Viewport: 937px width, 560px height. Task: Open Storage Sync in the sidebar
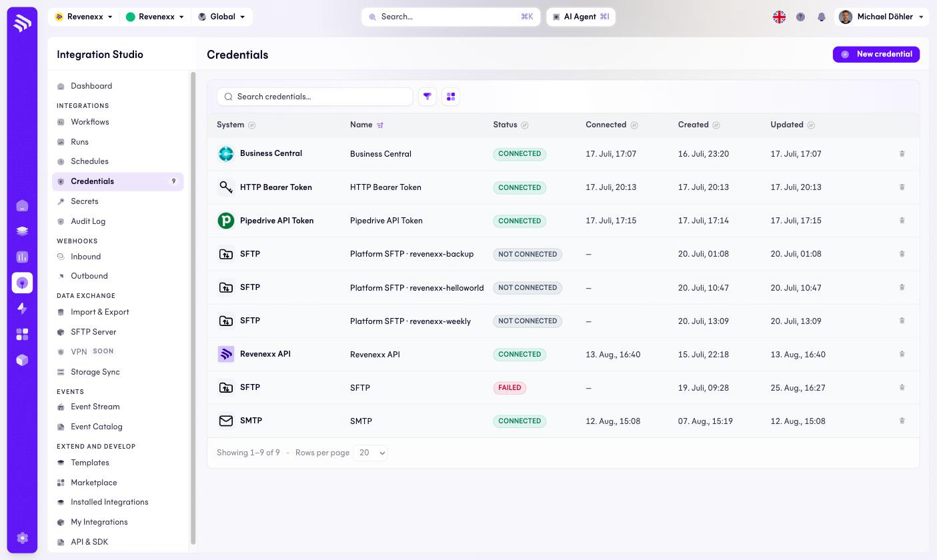point(95,372)
